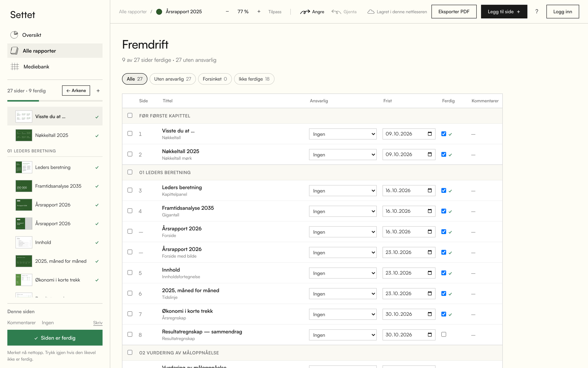Mark Resultatregnskap sammendrag as ferdig

point(444,334)
